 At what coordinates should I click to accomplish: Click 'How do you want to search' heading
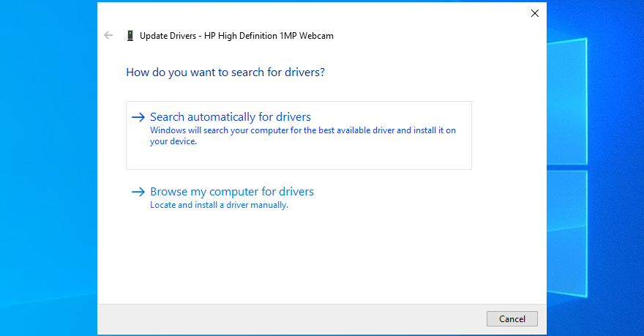point(225,72)
